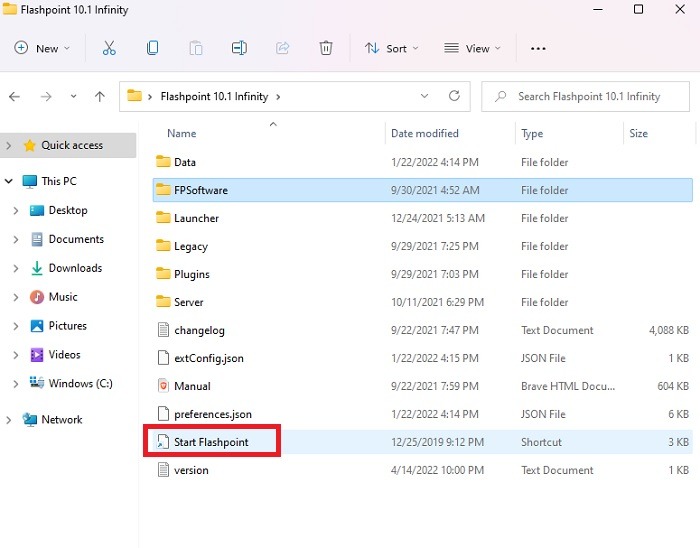Image resolution: width=700 pixels, height=548 pixels.
Task: Expand the Documents tree node
Action: pyautogui.click(x=16, y=239)
